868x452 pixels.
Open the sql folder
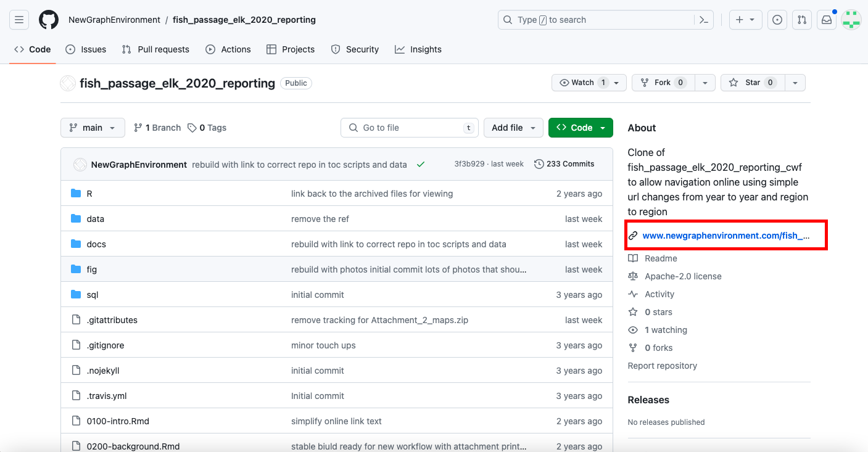93,295
